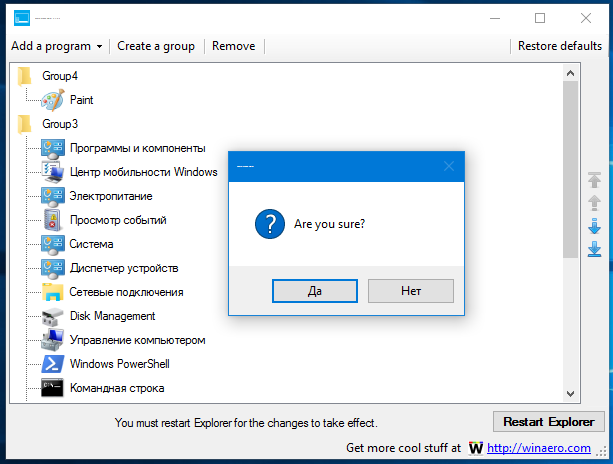Close the Are you sure dialog
This screenshot has width=613, height=464.
click(x=449, y=167)
